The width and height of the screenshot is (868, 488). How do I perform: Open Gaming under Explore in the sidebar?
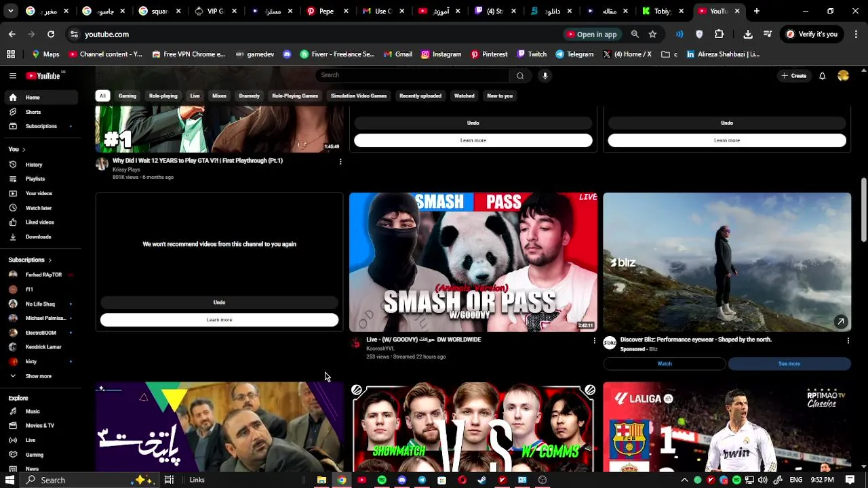tap(41, 455)
